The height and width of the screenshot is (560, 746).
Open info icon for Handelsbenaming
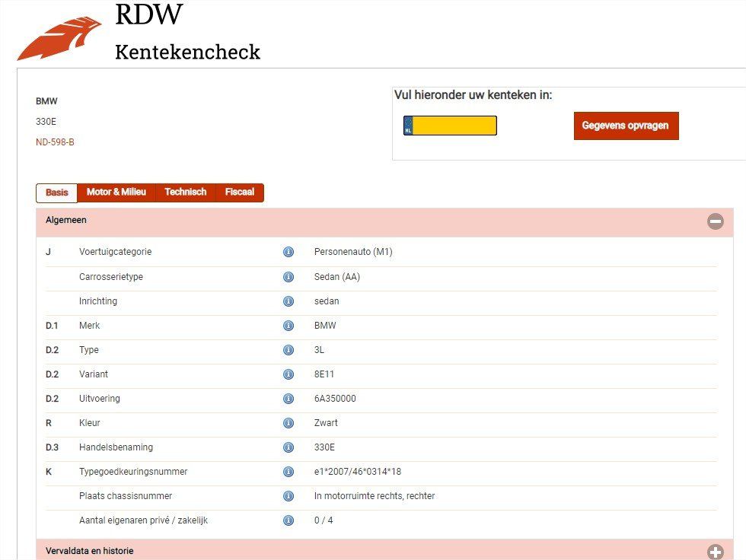289,447
